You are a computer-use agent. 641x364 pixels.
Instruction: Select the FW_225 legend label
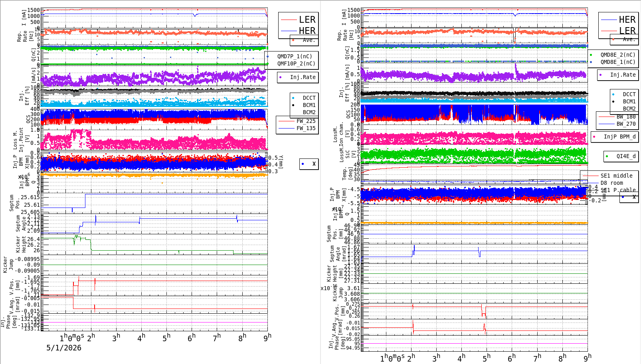306,121
